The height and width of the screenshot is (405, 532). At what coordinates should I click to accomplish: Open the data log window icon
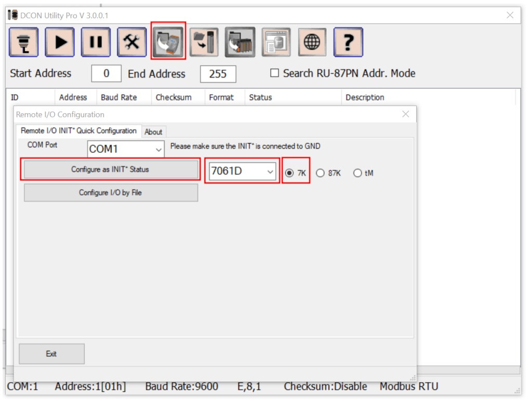(276, 42)
